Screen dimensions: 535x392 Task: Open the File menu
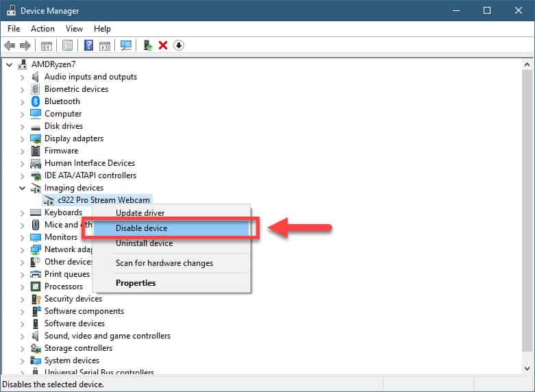click(14, 29)
